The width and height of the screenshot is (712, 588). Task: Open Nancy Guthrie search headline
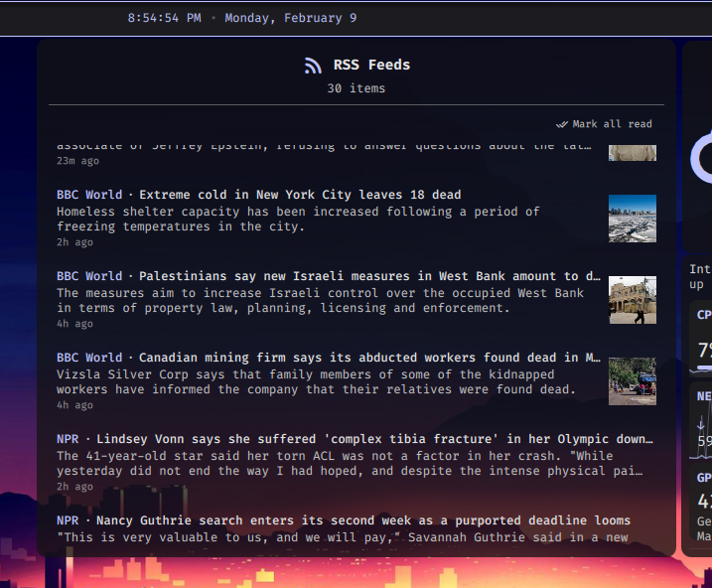(363, 520)
